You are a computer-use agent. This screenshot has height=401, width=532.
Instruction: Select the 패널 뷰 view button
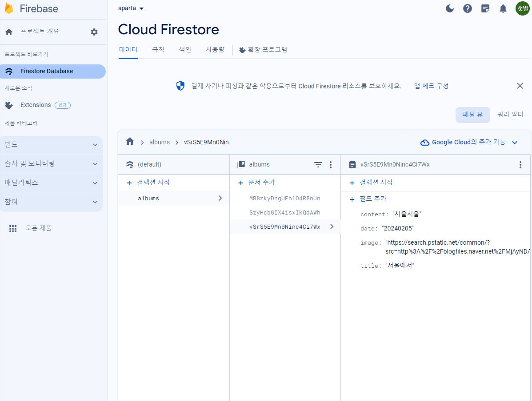click(472, 115)
